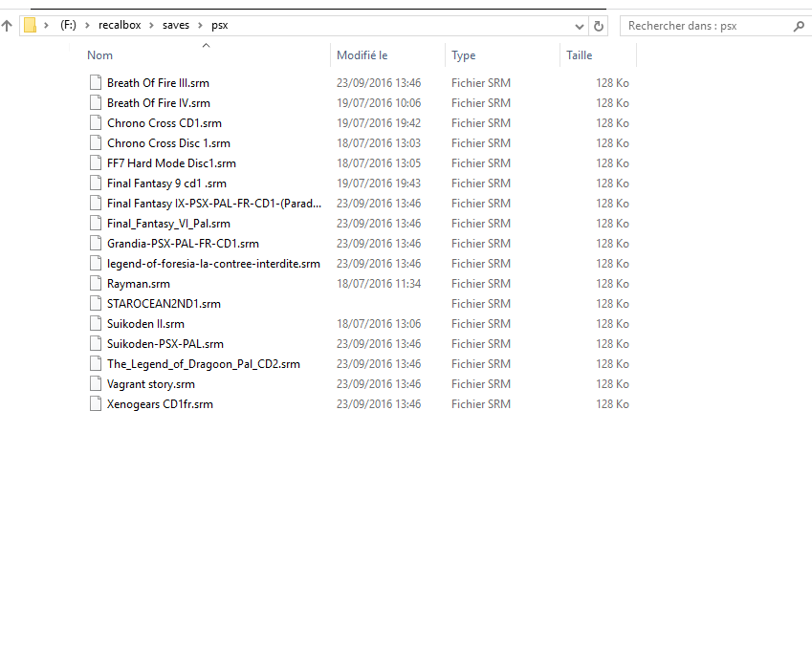
Task: Select file name Final Fantasy IX-PSX-PAL-FR-CD1-(Parad...
Action: [x=214, y=204]
